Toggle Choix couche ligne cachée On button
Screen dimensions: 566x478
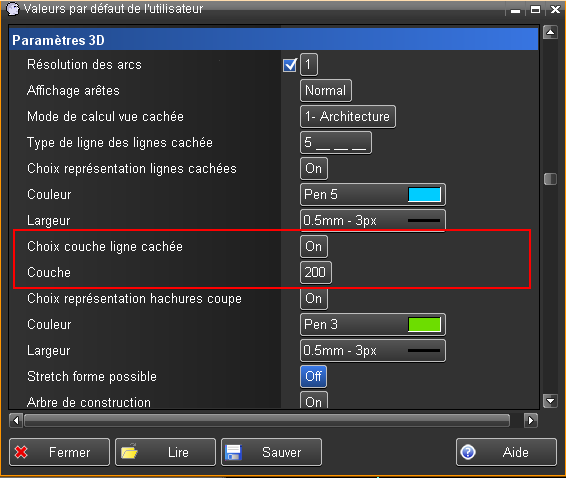pos(314,247)
